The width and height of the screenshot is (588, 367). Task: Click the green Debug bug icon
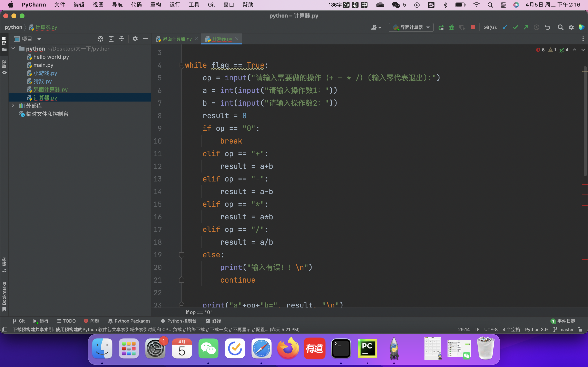tap(451, 28)
